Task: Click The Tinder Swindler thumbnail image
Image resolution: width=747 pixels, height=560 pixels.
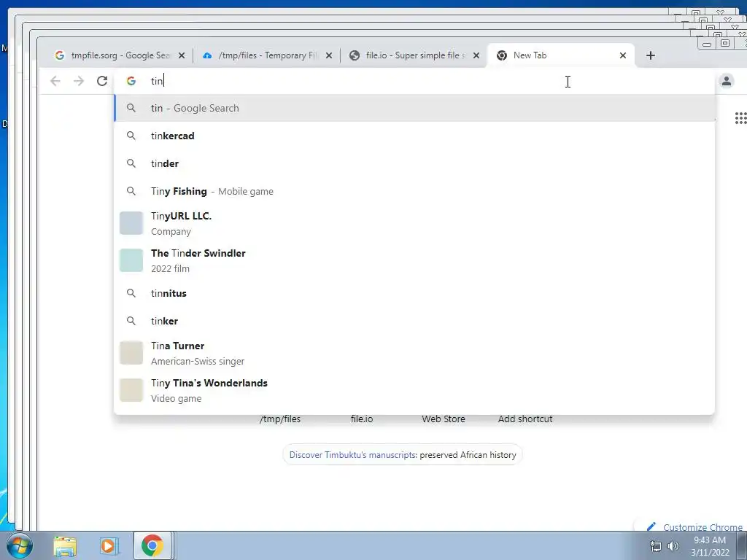Action: click(x=131, y=260)
